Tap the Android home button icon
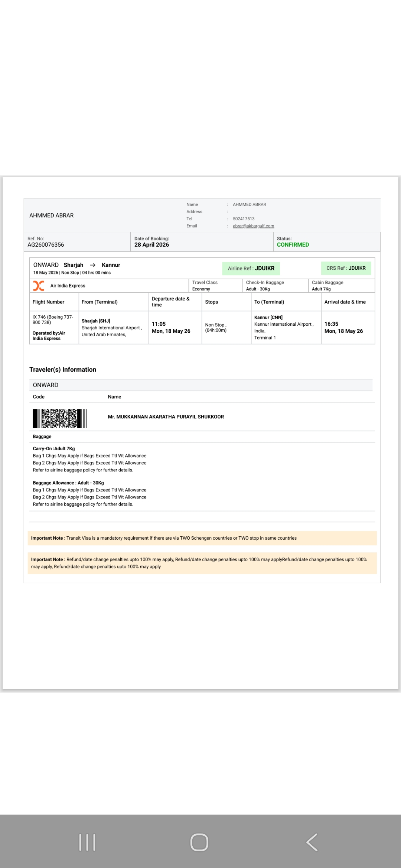401x868 pixels. (199, 842)
